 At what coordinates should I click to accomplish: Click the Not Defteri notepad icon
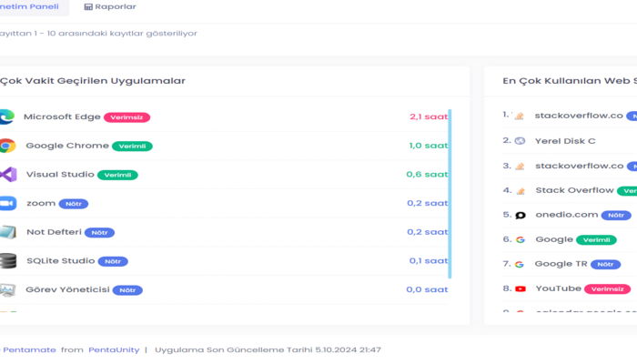coord(7,232)
